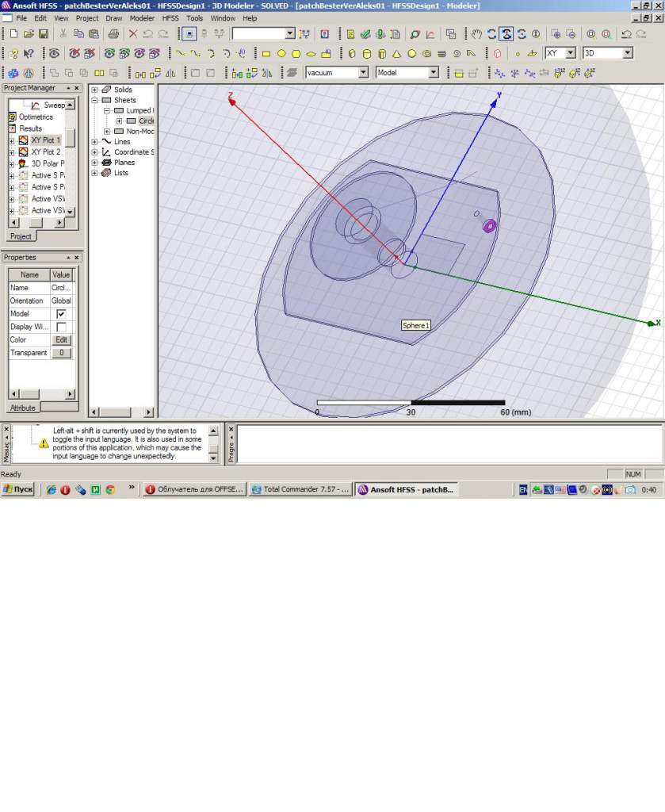
Task: Open the File menu
Action: pyautogui.click(x=21, y=18)
